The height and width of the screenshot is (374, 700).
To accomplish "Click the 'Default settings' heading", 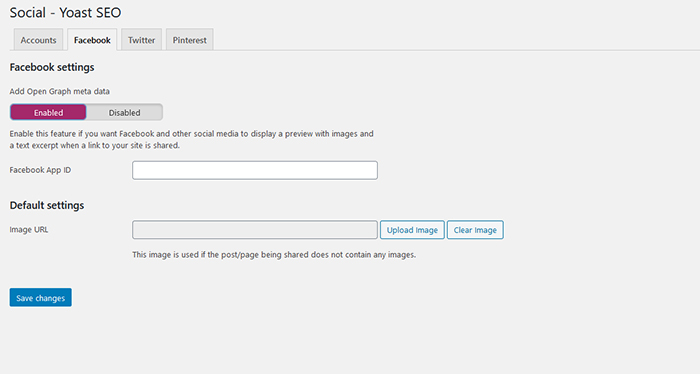I will (x=47, y=205).
